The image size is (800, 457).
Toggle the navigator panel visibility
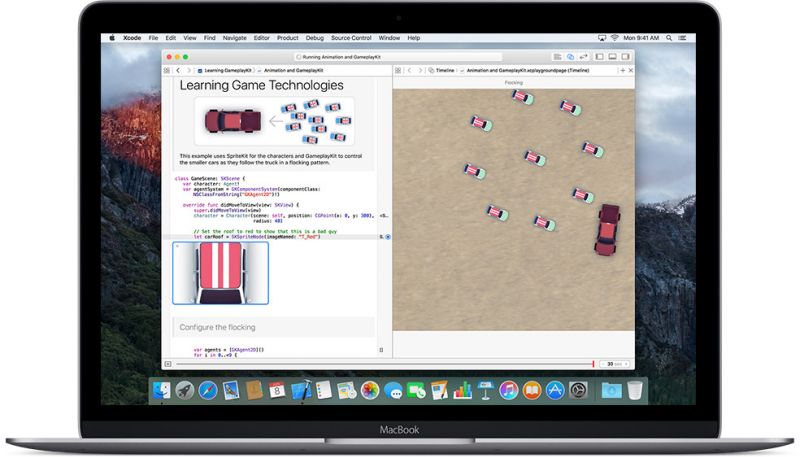pyautogui.click(x=600, y=57)
